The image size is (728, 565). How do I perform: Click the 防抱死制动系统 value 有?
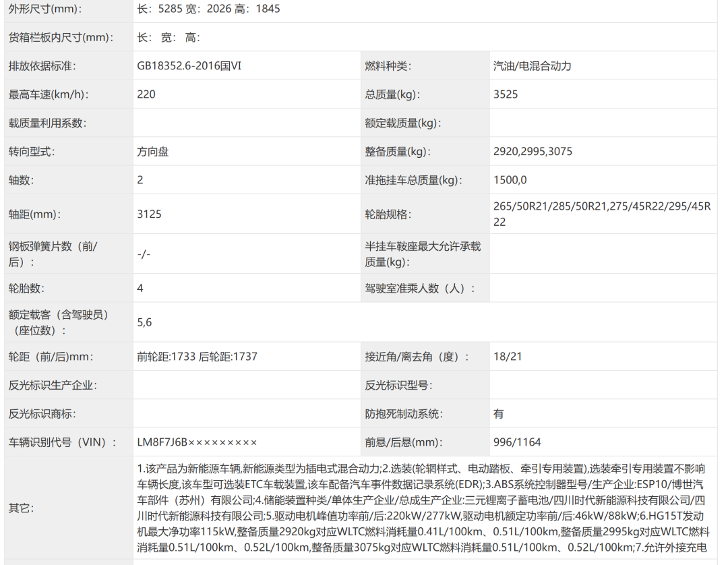pos(499,414)
